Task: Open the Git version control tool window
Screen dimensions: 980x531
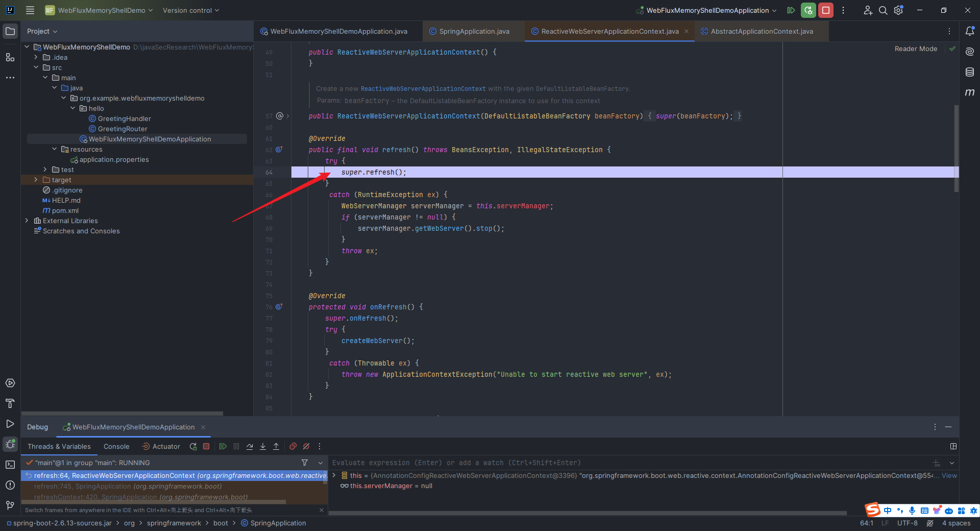Action: pos(10,505)
